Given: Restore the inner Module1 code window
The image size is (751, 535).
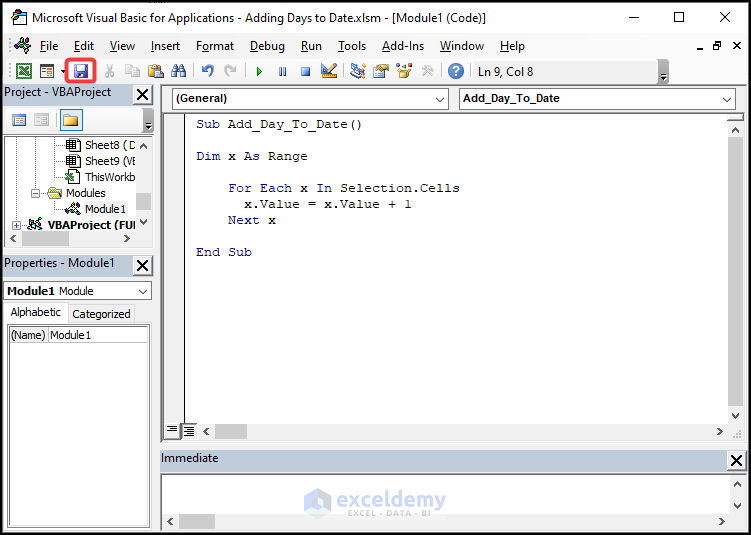Looking at the screenshot, I should click(717, 46).
